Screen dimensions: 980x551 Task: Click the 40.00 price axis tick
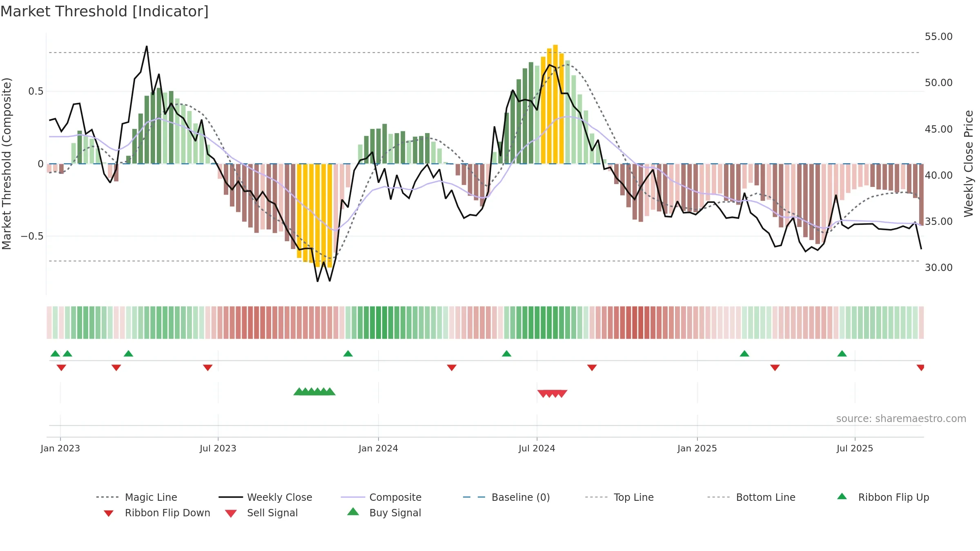click(939, 176)
